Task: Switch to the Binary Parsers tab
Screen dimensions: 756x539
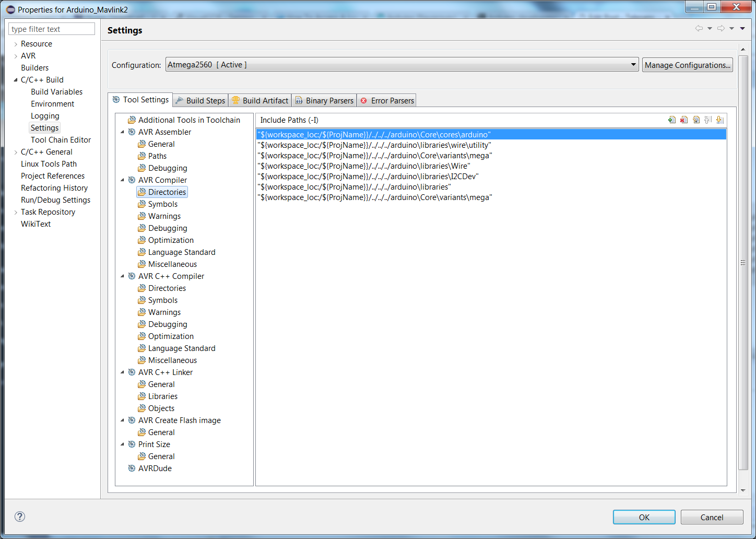Action: (324, 100)
